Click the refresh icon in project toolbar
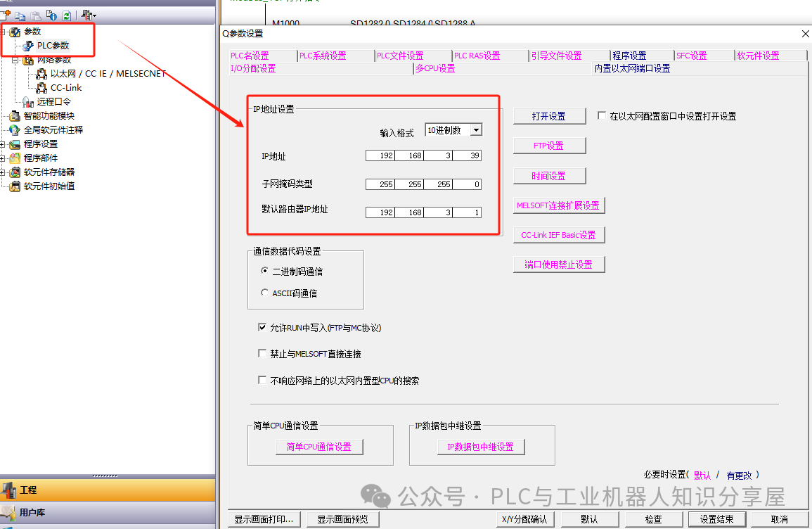 [66, 15]
